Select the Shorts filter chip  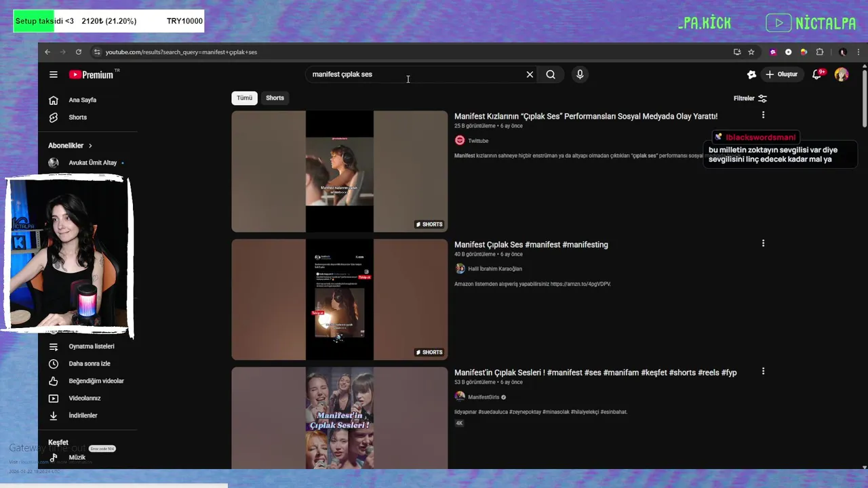(275, 98)
